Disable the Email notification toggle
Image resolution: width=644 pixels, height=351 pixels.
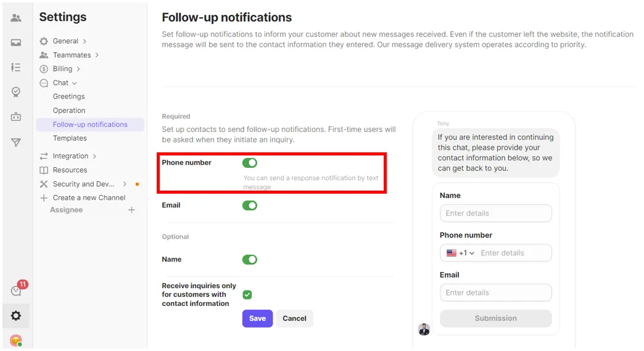click(250, 205)
